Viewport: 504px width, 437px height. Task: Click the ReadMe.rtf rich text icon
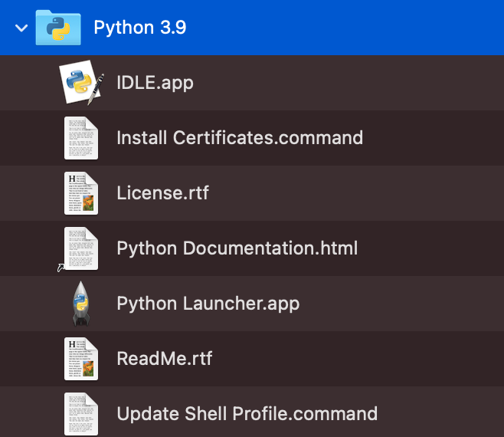tap(81, 359)
